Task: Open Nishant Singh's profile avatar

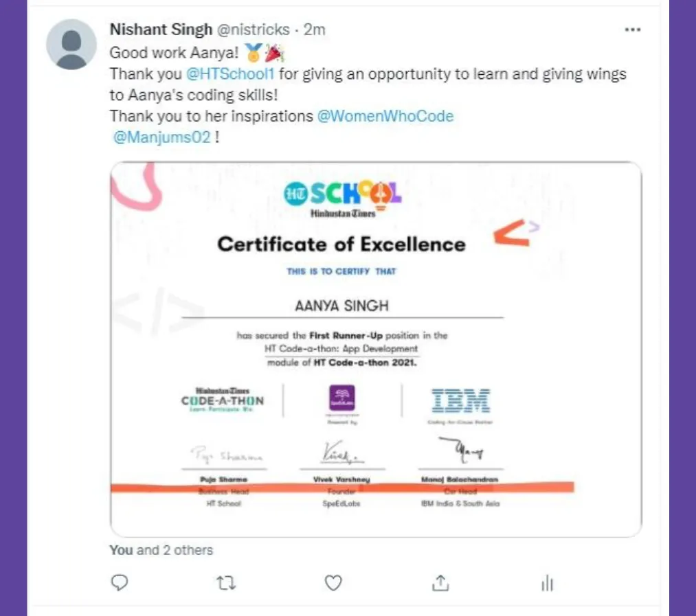Action: tap(71, 45)
